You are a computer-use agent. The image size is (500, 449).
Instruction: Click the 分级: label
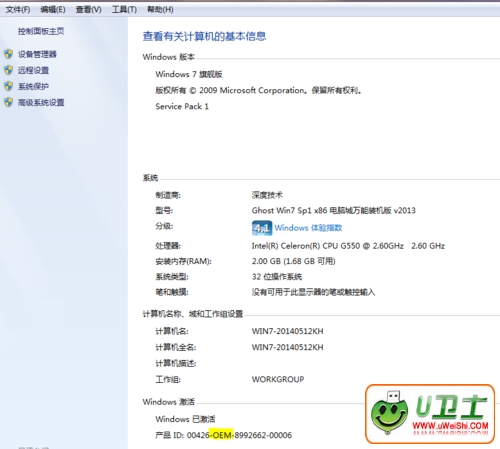pyautogui.click(x=164, y=226)
